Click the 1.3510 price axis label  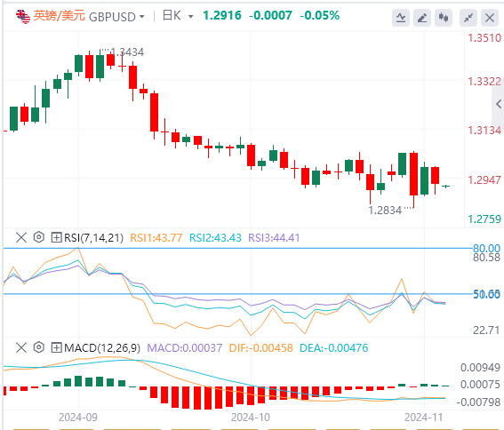coord(484,38)
